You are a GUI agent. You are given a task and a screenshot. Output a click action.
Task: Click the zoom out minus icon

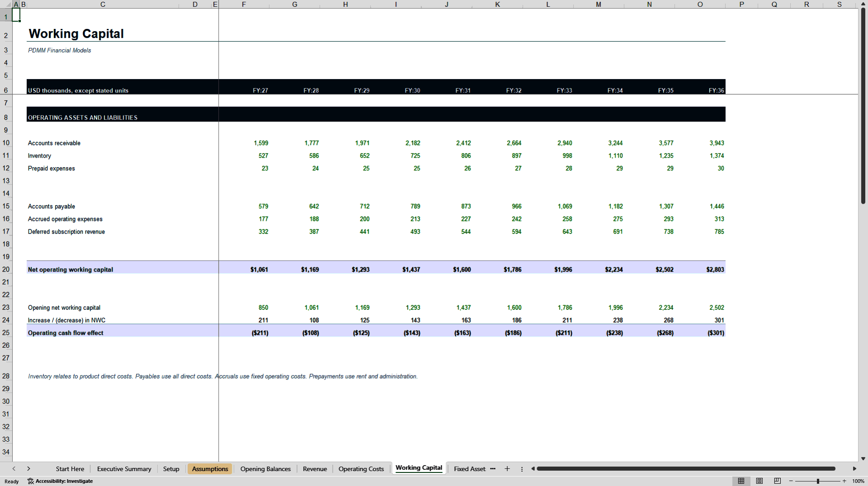coord(791,481)
